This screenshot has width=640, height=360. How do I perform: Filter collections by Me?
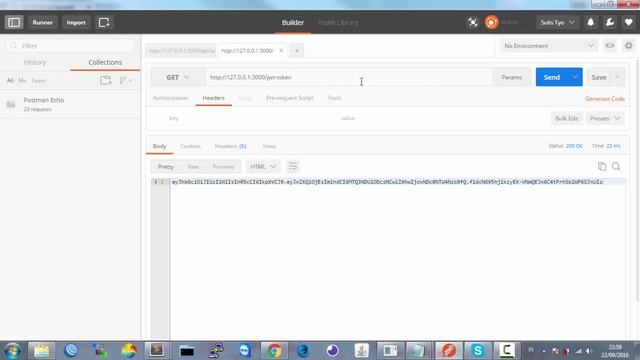(22, 80)
